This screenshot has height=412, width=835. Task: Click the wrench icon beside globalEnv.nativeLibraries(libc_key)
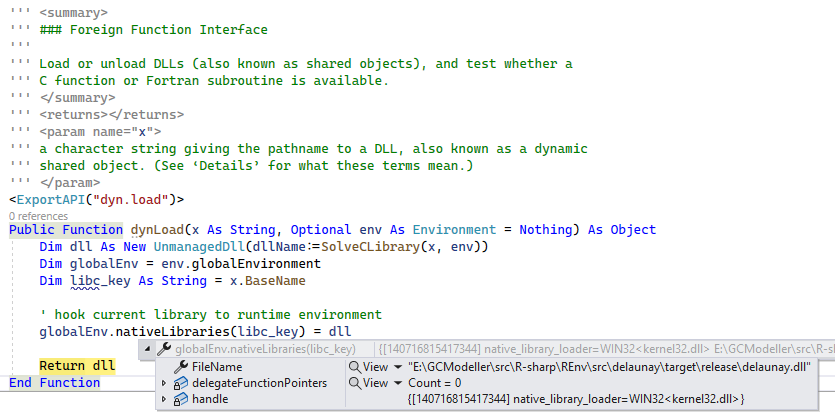pos(164,349)
